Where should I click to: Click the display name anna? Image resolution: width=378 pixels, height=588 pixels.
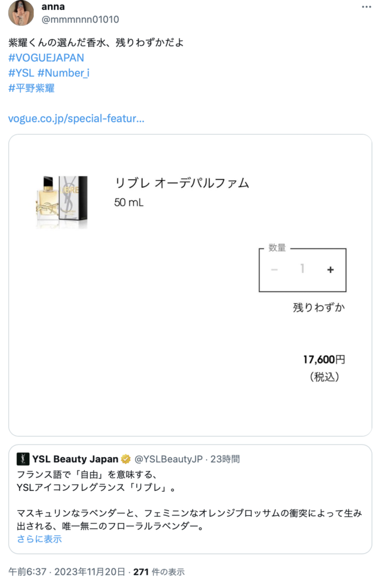point(53,7)
